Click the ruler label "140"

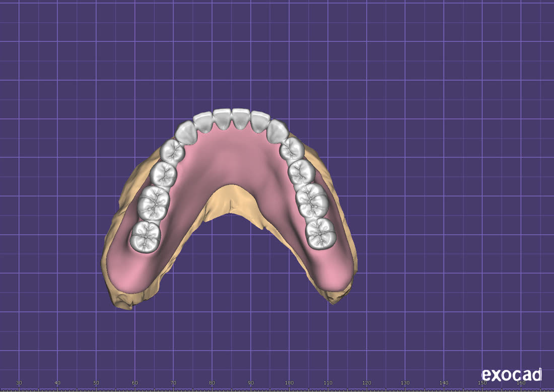444,383
